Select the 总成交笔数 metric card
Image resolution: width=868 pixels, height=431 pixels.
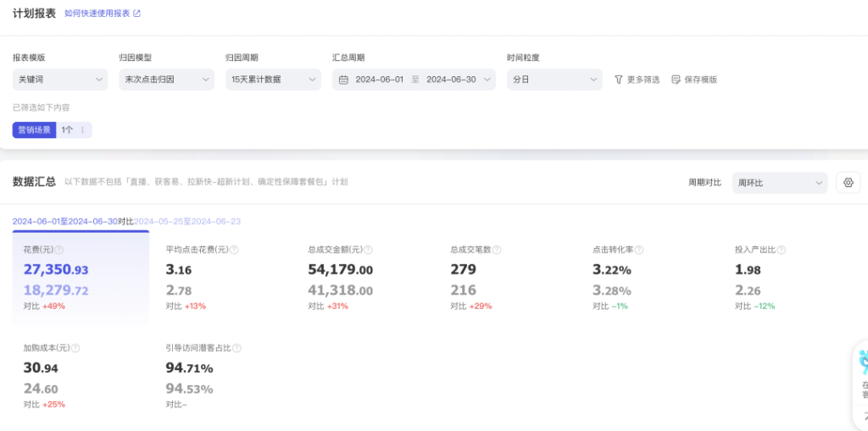click(x=508, y=277)
